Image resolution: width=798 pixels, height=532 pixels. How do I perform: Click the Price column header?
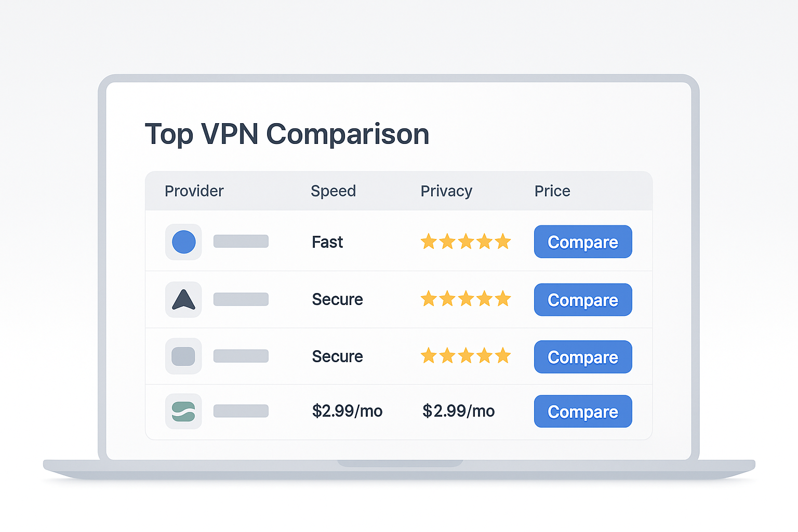(x=552, y=191)
